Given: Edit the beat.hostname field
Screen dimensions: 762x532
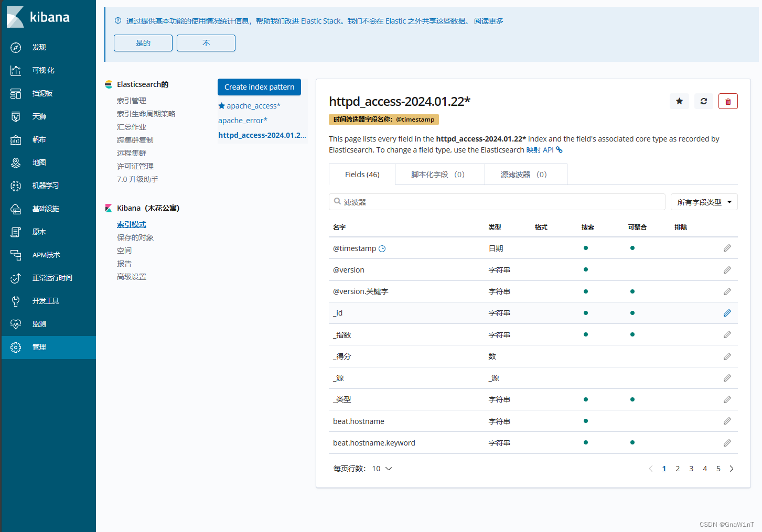Looking at the screenshot, I should click(x=727, y=421).
